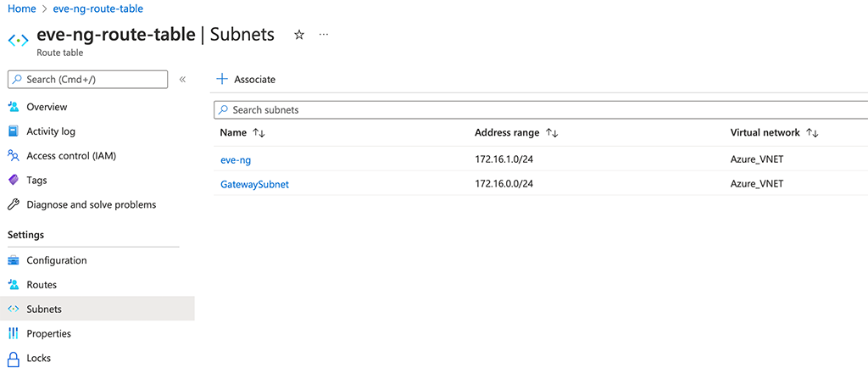Click Azure_VNET in the eve-ng row
Screen dimensions: 868x379
click(757, 159)
